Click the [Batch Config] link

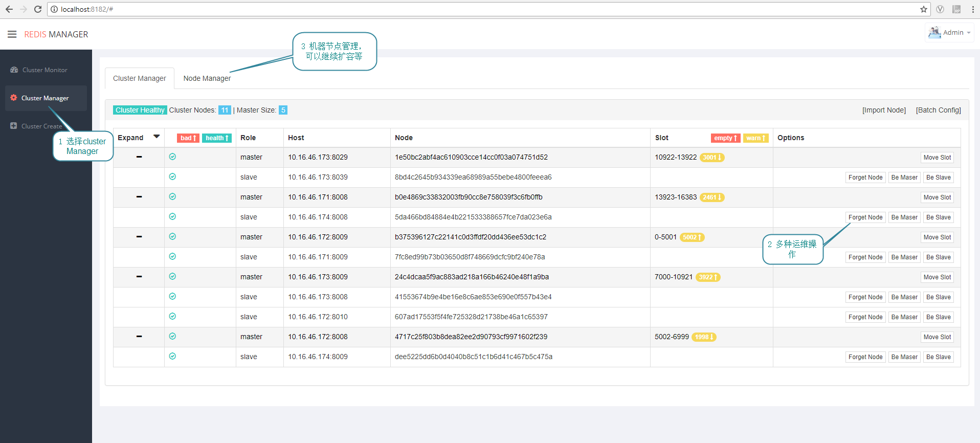point(939,110)
